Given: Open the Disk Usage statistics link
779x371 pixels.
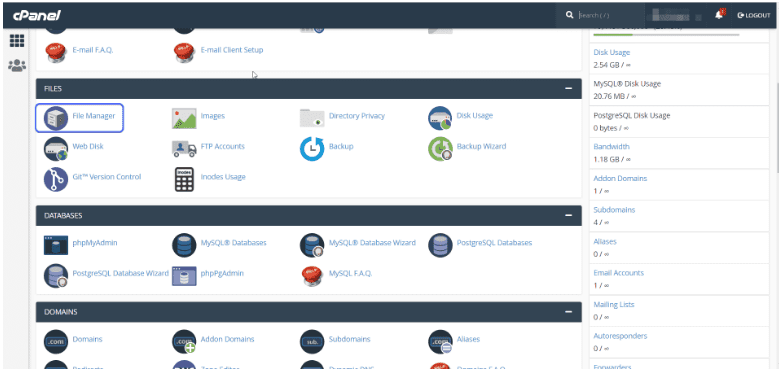Looking at the screenshot, I should [x=612, y=52].
